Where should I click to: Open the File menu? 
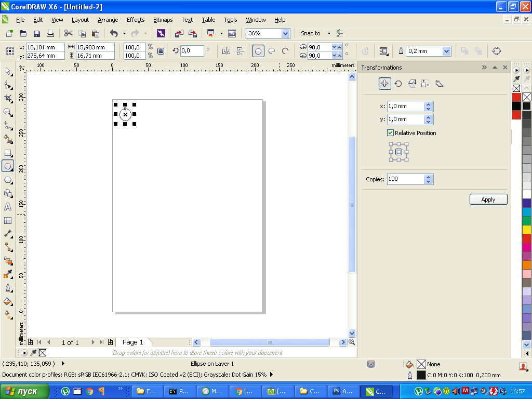pyautogui.click(x=20, y=20)
